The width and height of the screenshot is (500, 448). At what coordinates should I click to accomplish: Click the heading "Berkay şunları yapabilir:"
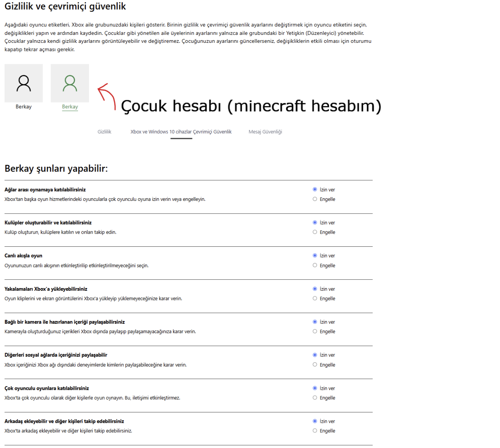[x=56, y=168]
